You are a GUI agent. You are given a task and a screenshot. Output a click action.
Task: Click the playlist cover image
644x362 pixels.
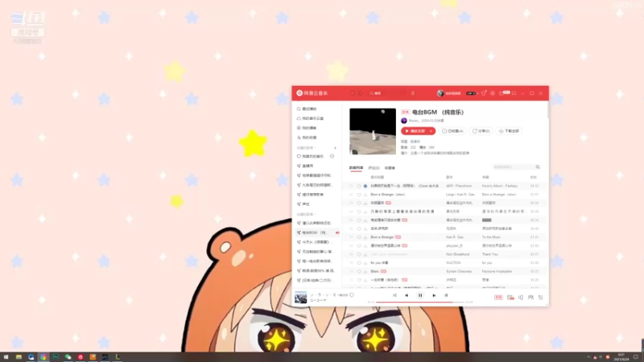click(x=373, y=131)
